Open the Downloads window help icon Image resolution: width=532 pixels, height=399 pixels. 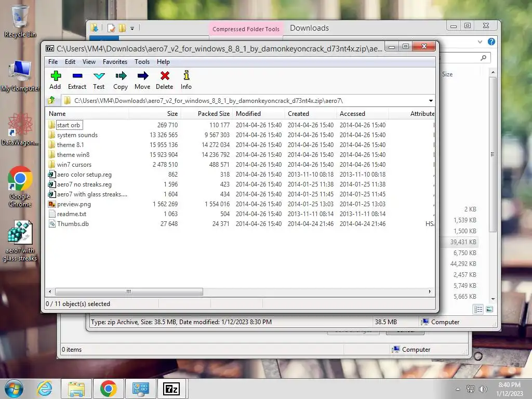click(491, 42)
